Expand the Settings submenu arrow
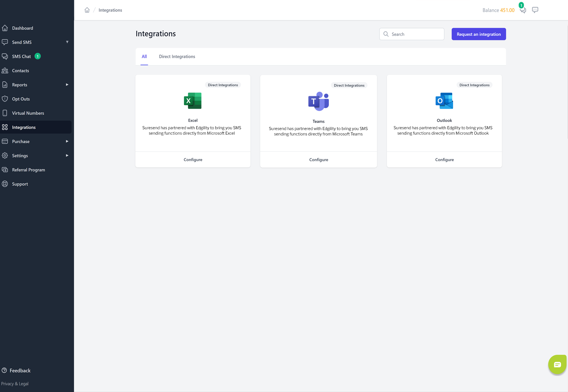 [67, 155]
